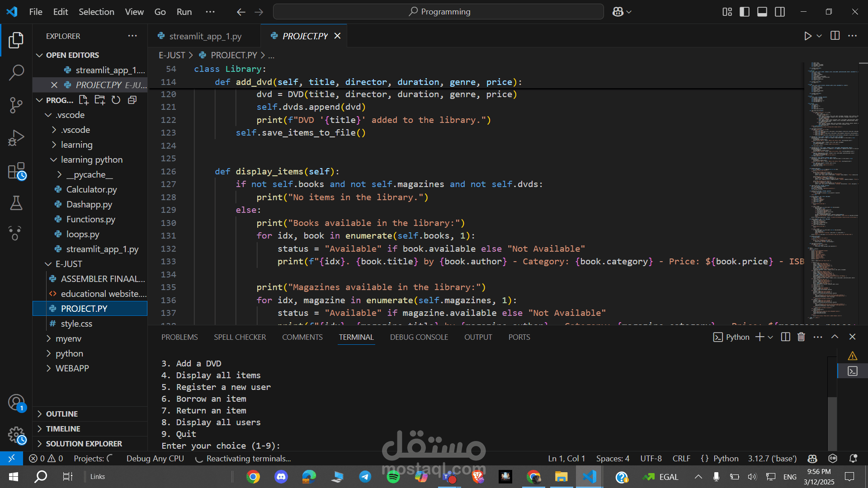Toggle the bottom panel layout button
The width and height of the screenshot is (868, 488).
[762, 12]
